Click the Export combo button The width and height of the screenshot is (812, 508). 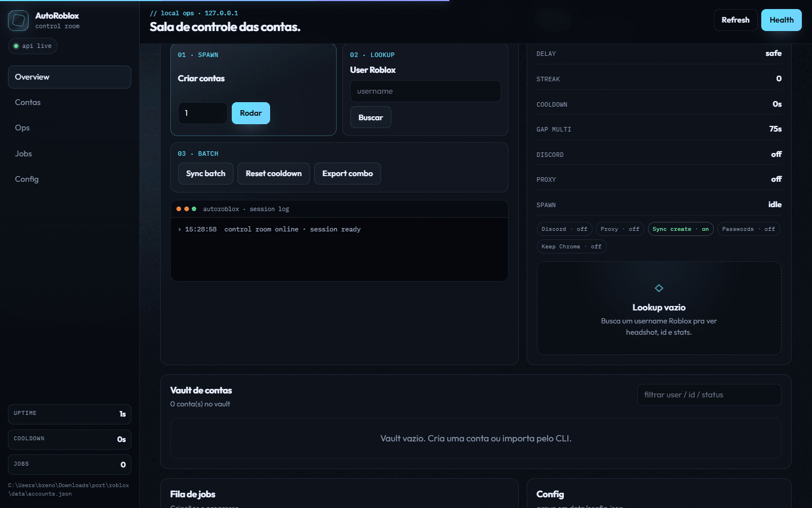point(347,173)
